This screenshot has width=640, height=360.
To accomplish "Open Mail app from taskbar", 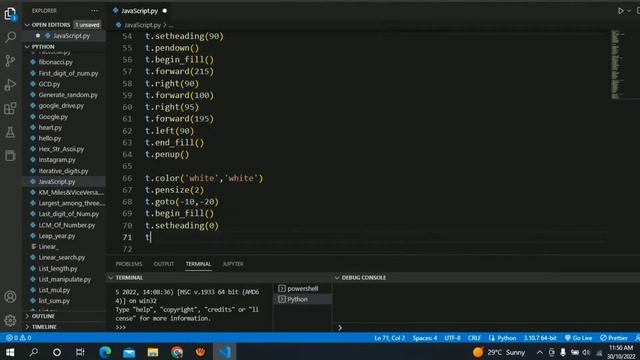I will click(x=129, y=352).
